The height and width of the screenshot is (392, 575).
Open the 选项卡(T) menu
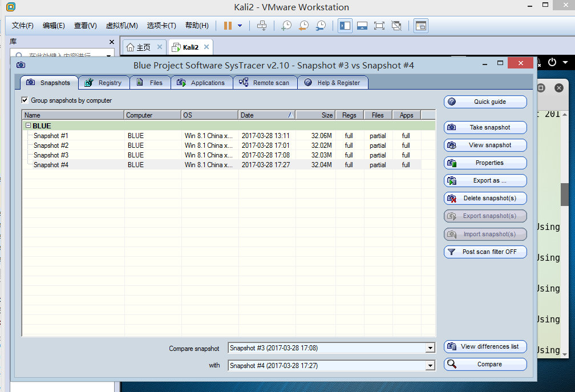point(161,25)
